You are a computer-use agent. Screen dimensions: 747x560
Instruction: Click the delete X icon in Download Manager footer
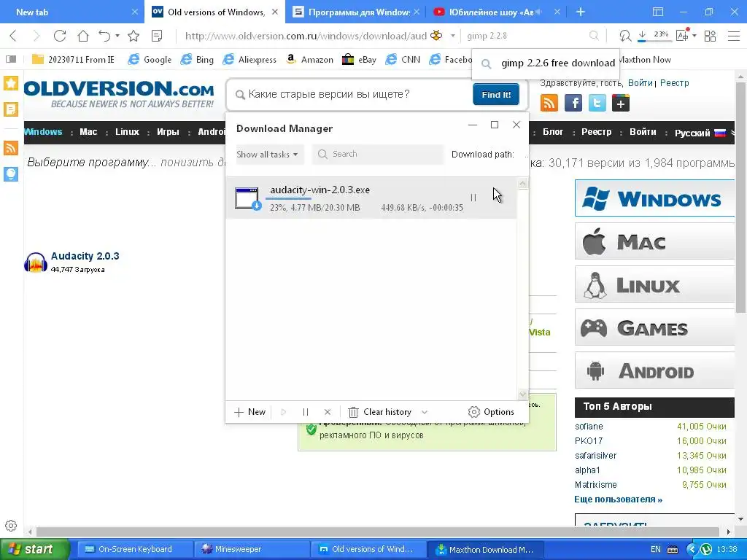tap(328, 413)
